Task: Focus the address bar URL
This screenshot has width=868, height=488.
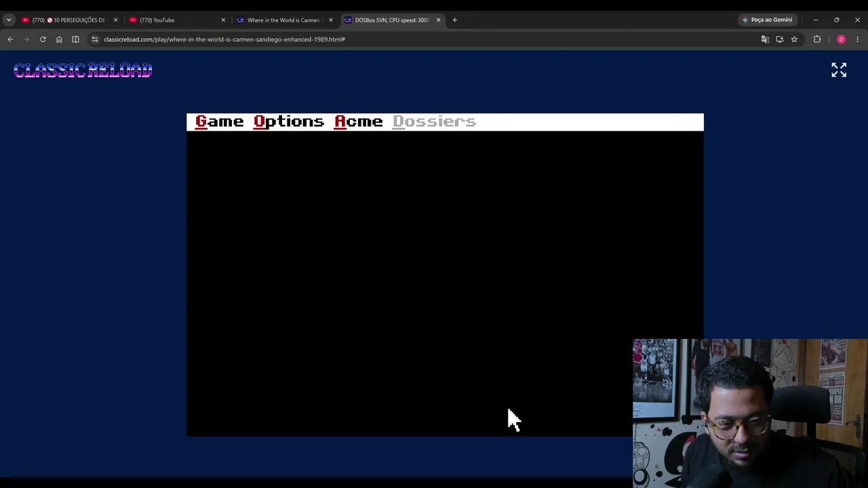Action: tap(224, 39)
